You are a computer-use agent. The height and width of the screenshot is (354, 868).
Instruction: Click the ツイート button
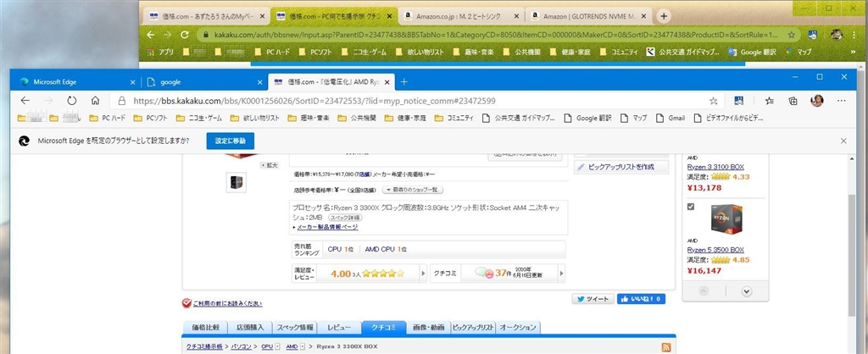tap(593, 299)
